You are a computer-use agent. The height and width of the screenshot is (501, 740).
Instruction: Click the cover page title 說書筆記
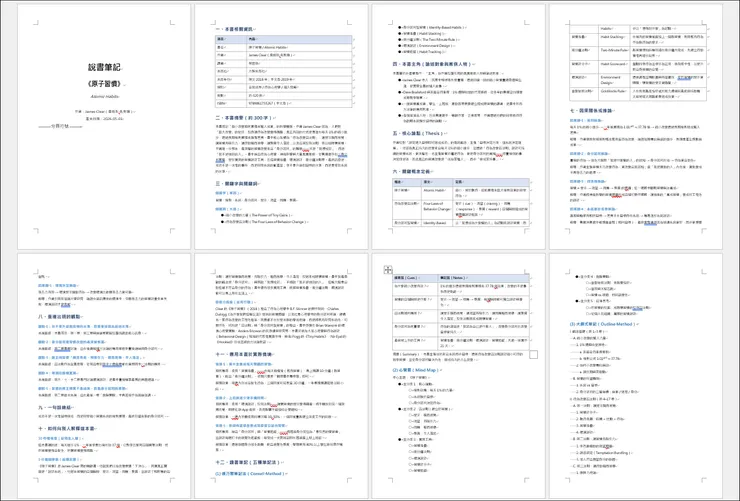pyautogui.click(x=104, y=67)
